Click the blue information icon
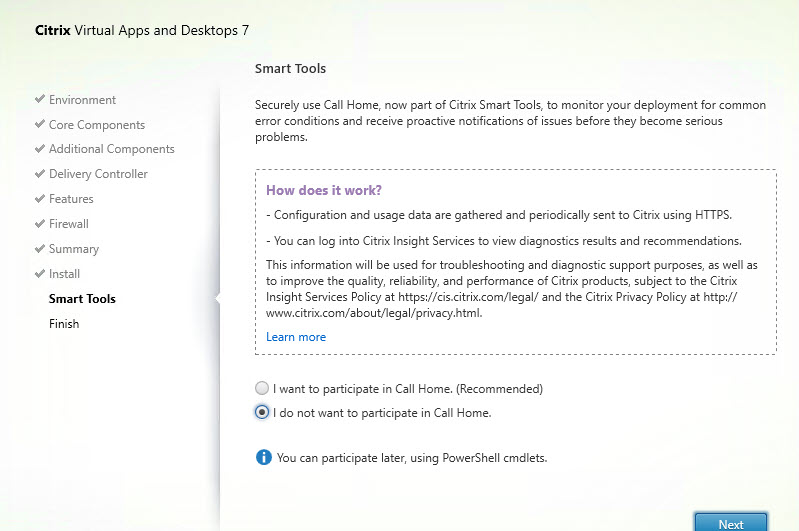This screenshot has height=531, width=799. (264, 458)
